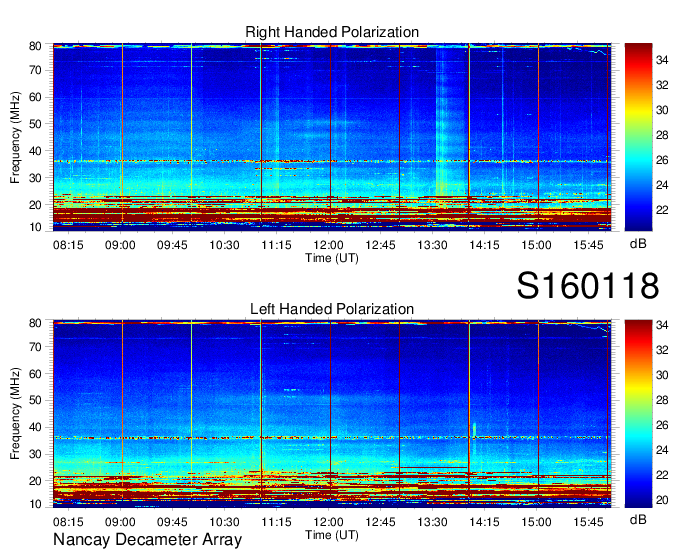Click the dB unit label of right-handed color bar
Viewport: 680px width, 552px height.
[x=638, y=244]
